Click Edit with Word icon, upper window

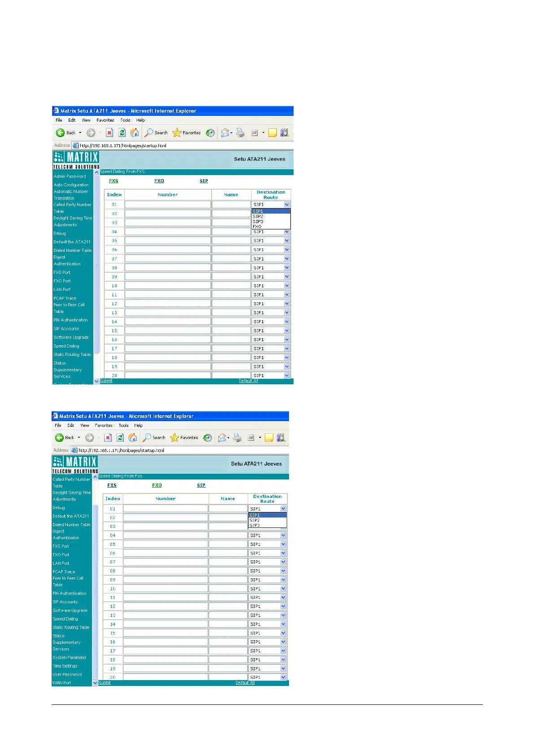(254, 133)
